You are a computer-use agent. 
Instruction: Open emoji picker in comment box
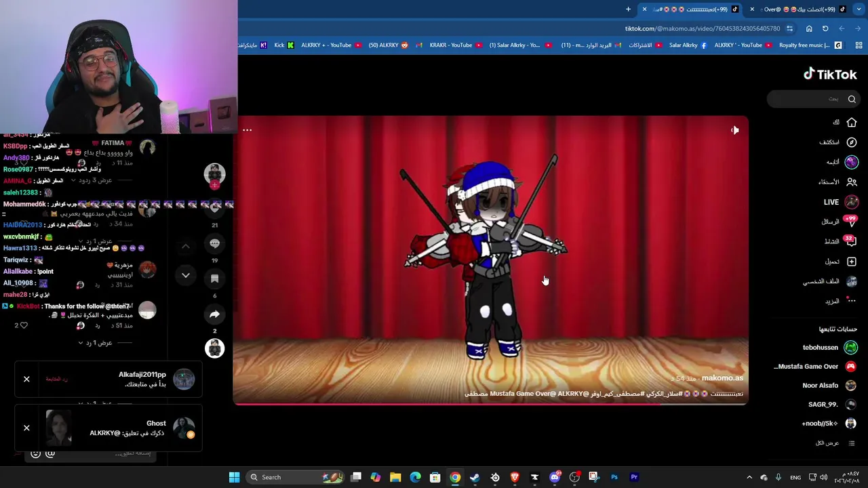(36, 453)
